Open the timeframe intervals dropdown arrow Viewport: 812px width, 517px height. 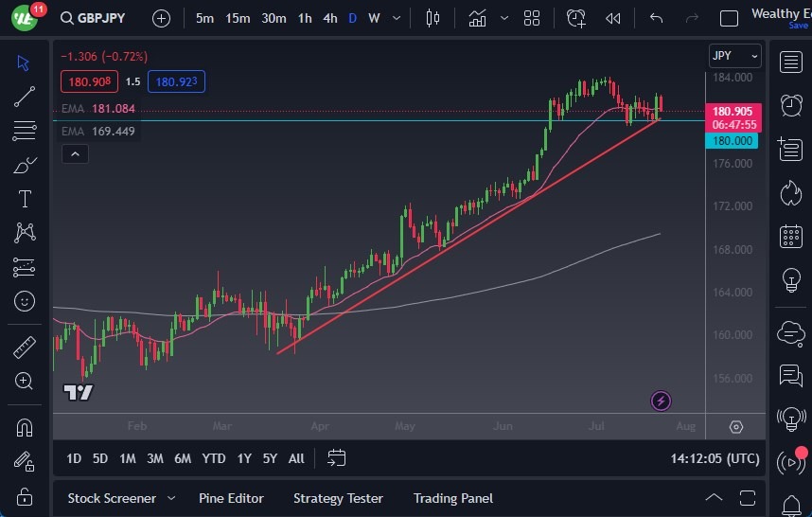coord(396,18)
